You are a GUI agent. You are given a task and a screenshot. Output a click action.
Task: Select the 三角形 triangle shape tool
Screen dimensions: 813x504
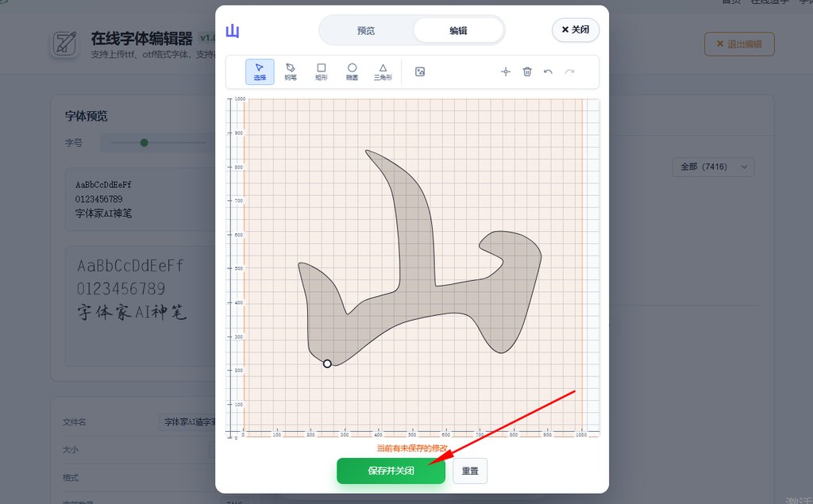383,72
